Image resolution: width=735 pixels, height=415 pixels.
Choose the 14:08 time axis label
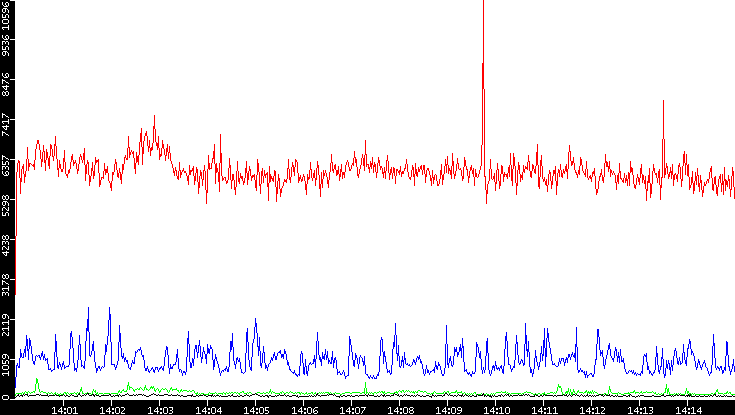pos(400,410)
